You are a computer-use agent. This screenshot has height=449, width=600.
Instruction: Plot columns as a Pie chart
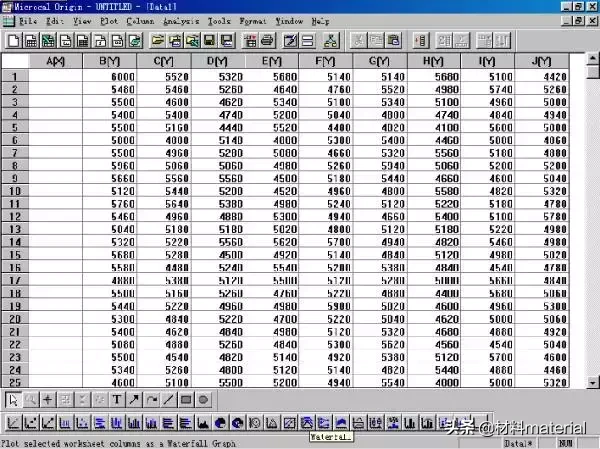tap(220, 423)
